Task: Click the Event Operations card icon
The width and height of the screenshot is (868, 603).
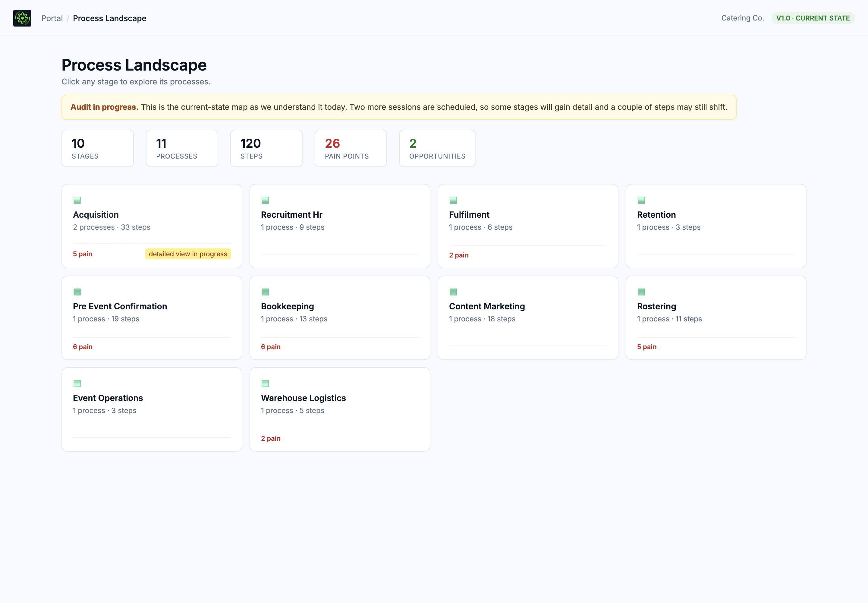Action: [x=77, y=384]
